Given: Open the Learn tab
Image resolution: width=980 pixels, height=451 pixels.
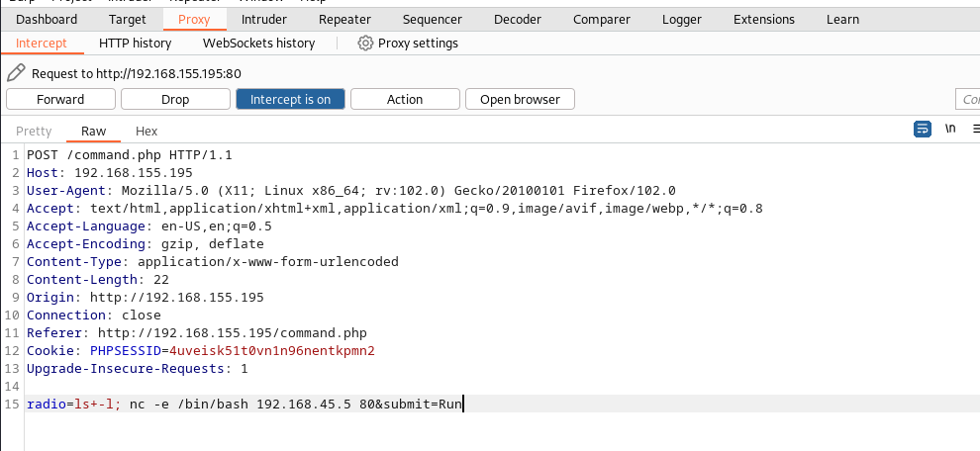Looking at the screenshot, I should [x=842, y=20].
